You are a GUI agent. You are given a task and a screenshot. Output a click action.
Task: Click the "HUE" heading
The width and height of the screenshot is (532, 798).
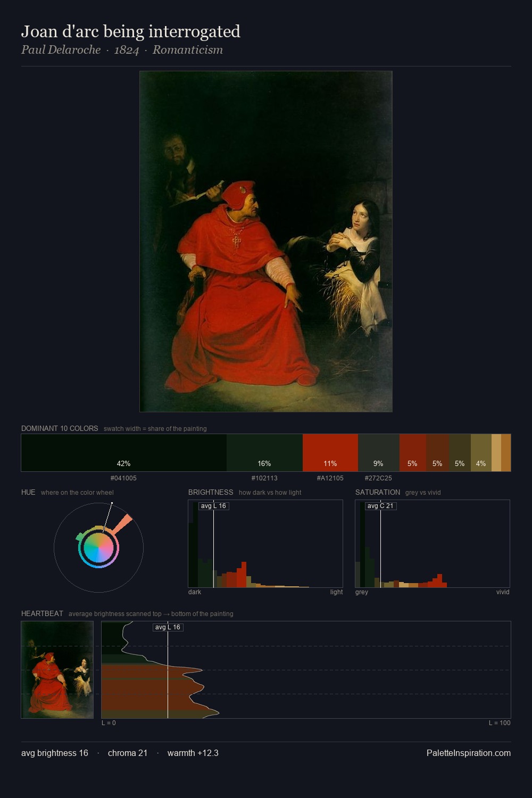[x=28, y=492]
